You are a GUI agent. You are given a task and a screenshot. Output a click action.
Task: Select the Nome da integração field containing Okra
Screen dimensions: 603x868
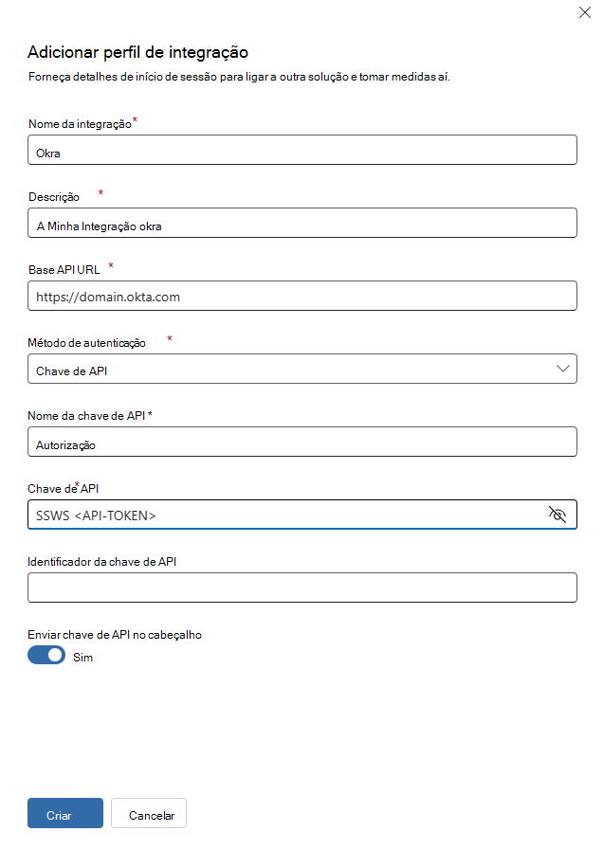[302, 150]
